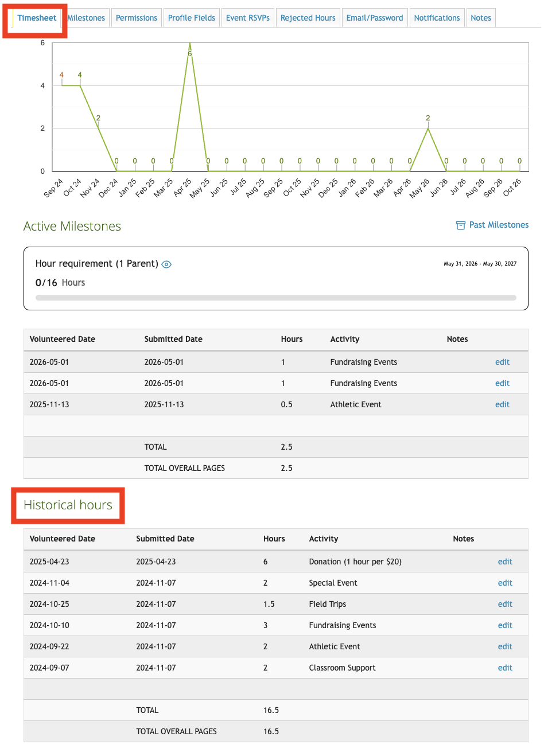Screen dimensions: 544x756
Task: Edit the first 2026-05-01 Fundraising Events entry
Action: point(502,362)
